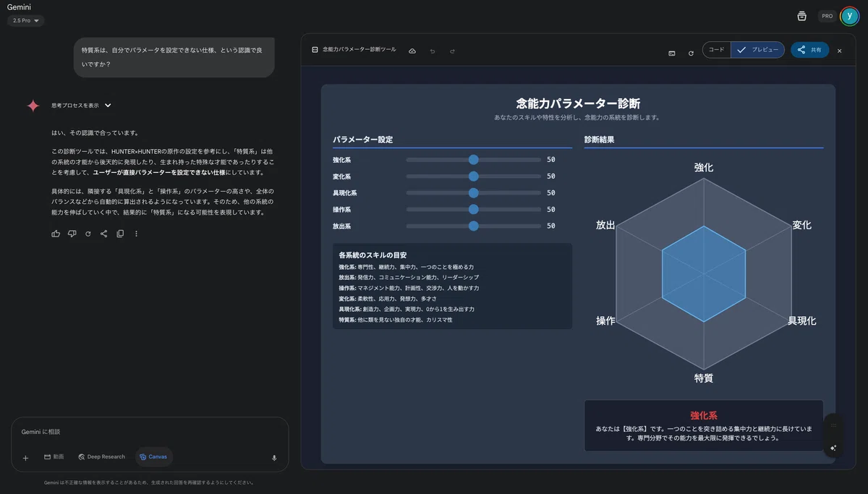868x494 pixels.
Task: Click the 強化 label on radar chart
Action: [x=703, y=167]
